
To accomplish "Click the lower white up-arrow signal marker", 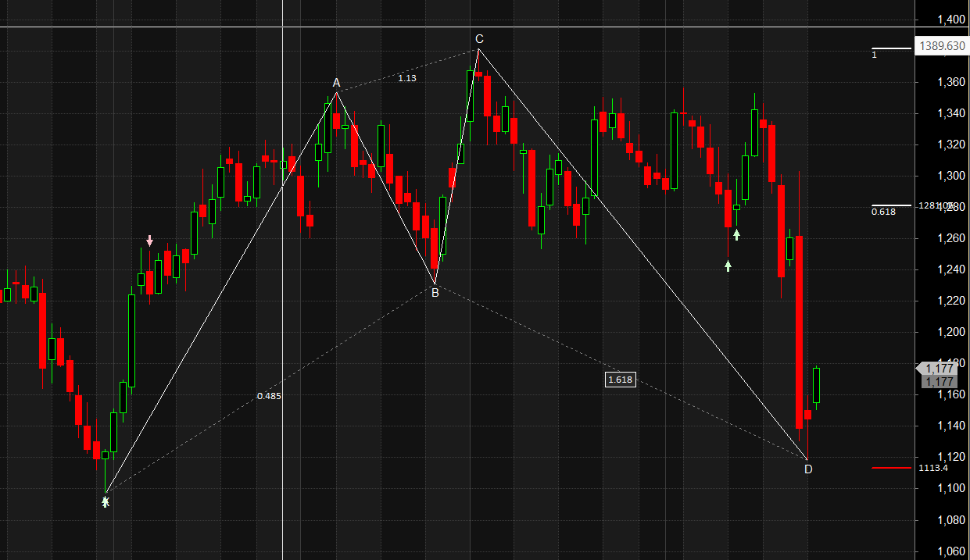I will pyautogui.click(x=728, y=266).
